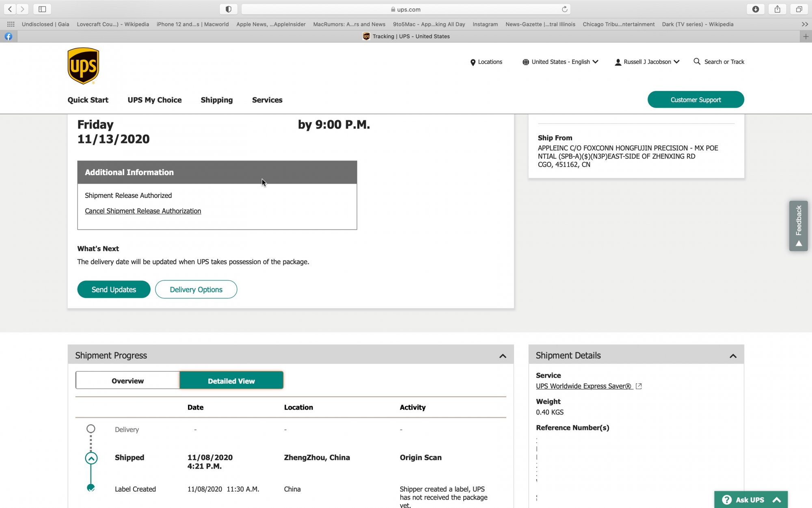This screenshot has width=812, height=508.
Task: Open UPS Worldwide Express Saver link
Action: 584,386
